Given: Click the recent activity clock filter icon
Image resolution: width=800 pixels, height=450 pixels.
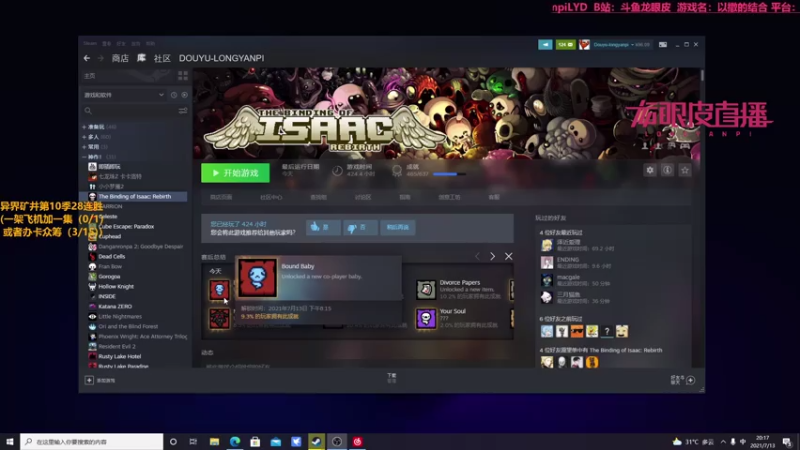Looking at the screenshot, I should 174,95.
